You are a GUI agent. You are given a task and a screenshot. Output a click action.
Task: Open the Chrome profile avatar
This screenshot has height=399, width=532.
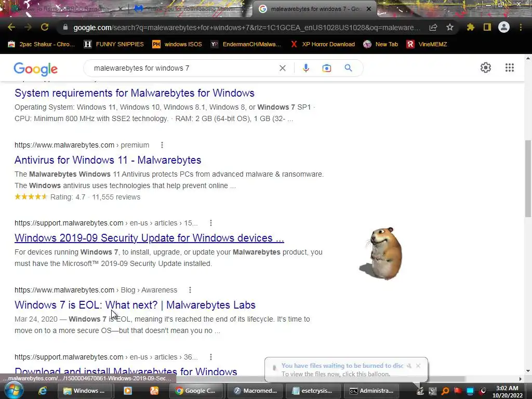(x=504, y=28)
